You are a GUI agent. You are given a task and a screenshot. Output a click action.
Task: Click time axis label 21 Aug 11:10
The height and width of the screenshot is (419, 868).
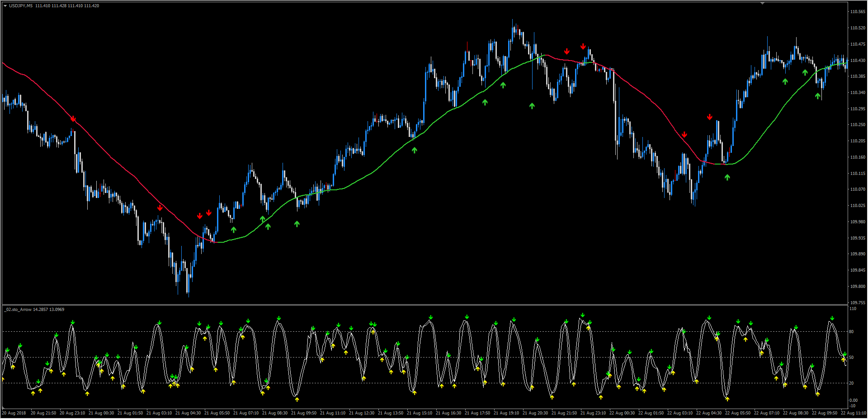point(333,413)
